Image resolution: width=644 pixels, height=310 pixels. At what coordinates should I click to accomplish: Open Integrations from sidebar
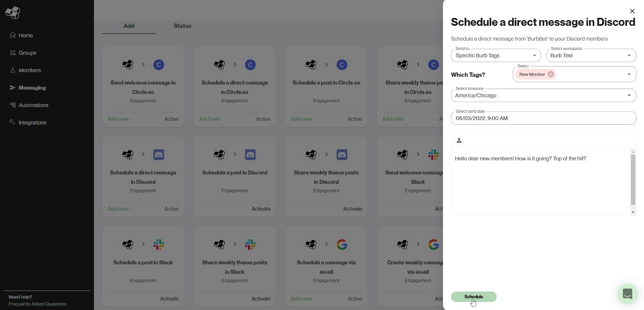(x=32, y=122)
